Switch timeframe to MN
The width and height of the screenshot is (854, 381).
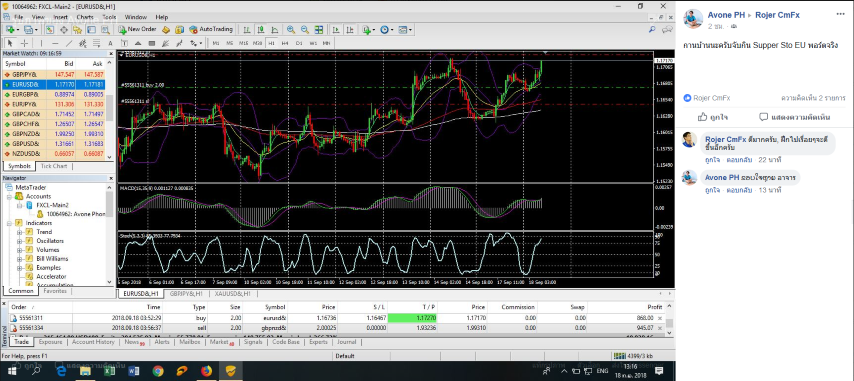(326, 43)
